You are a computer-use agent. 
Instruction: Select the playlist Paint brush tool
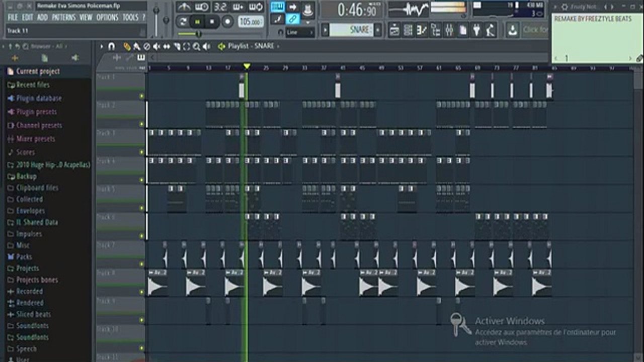coord(136,46)
